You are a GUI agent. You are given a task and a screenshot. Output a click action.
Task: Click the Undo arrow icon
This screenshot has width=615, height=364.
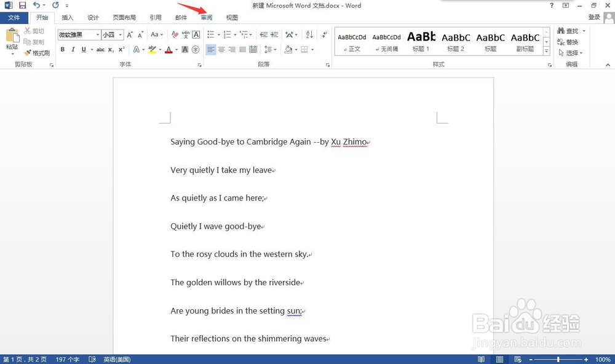tap(36, 5)
